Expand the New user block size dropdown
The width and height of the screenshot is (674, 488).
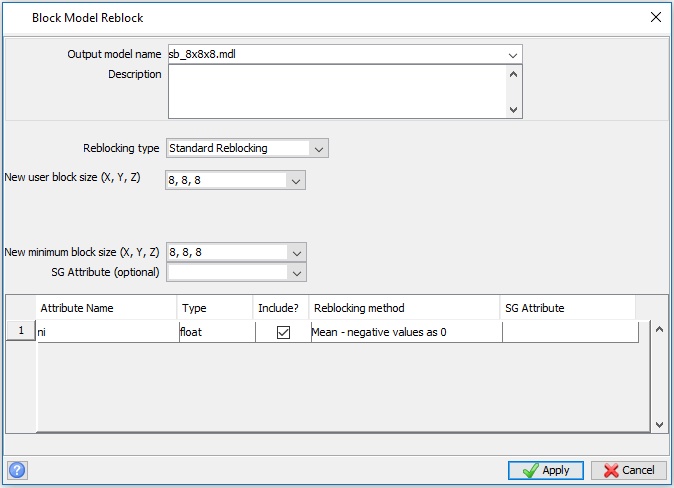[x=296, y=181]
